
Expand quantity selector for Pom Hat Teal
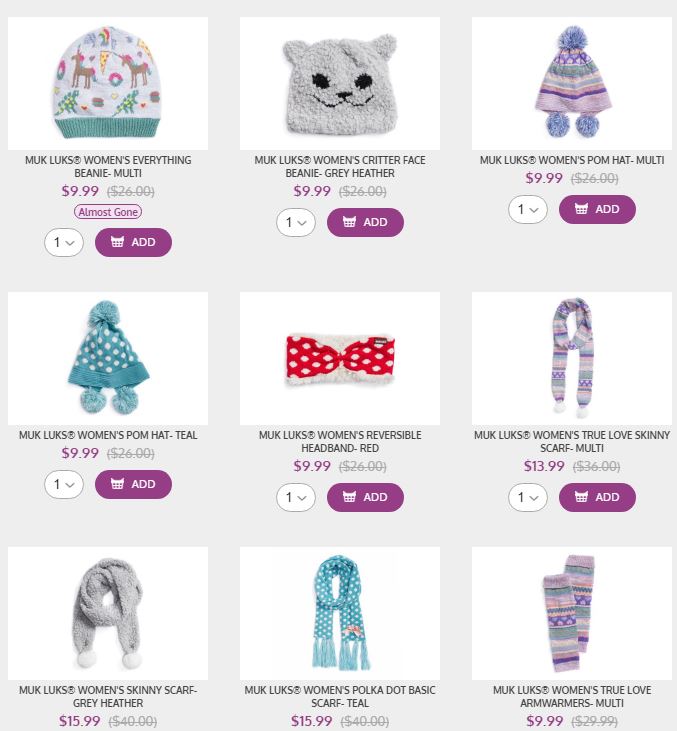coord(64,484)
